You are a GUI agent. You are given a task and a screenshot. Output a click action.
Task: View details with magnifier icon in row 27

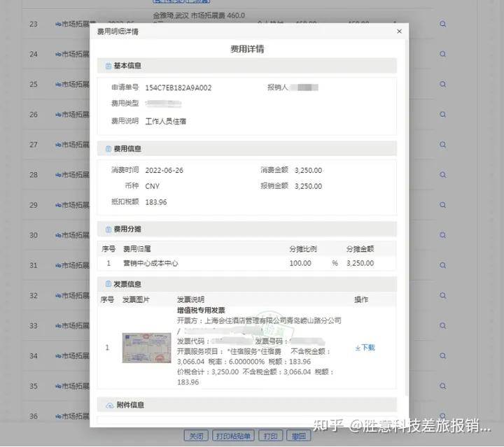tap(442, 145)
